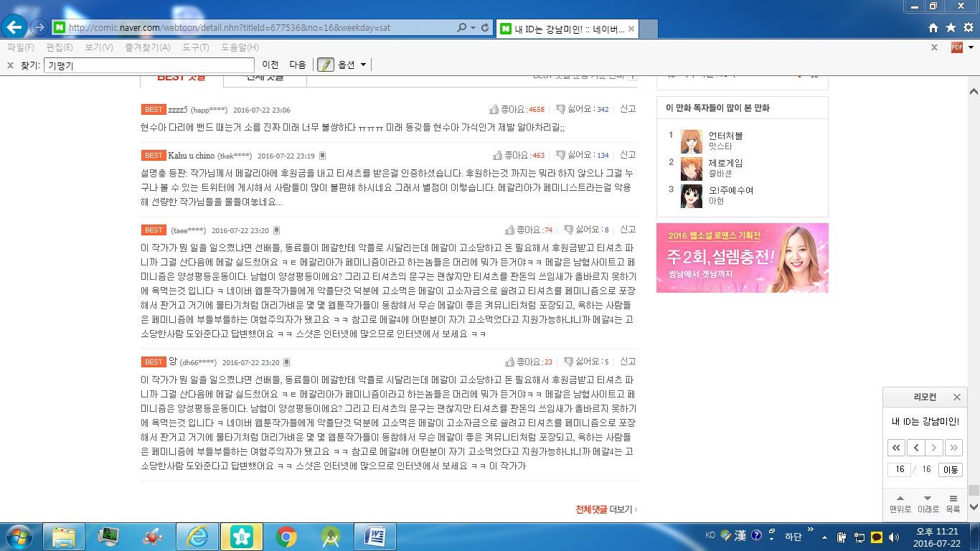The width and height of the screenshot is (980, 551).
Task: Click the 2016 웹소설 로맨스 기획전 banner
Action: 742,258
